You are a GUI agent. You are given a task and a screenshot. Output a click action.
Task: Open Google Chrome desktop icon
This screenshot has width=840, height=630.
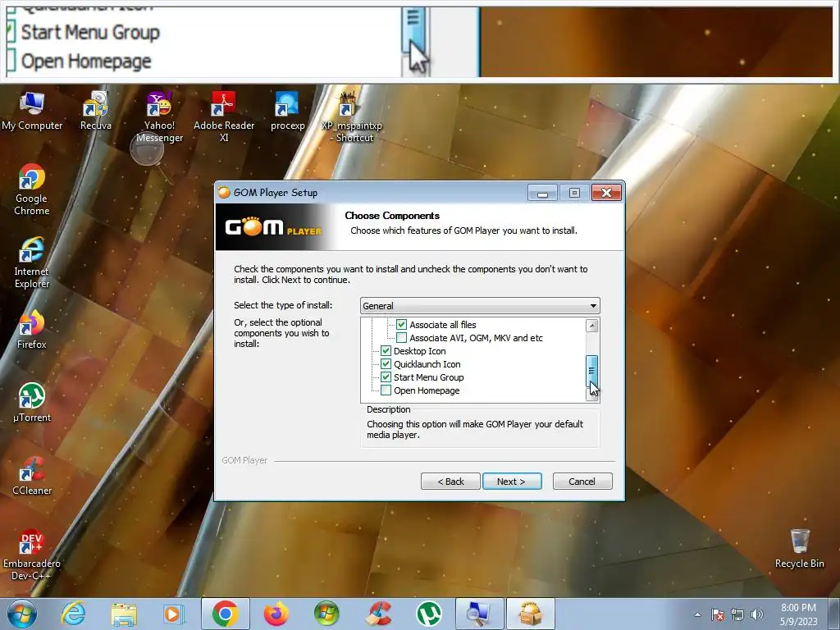(x=32, y=189)
